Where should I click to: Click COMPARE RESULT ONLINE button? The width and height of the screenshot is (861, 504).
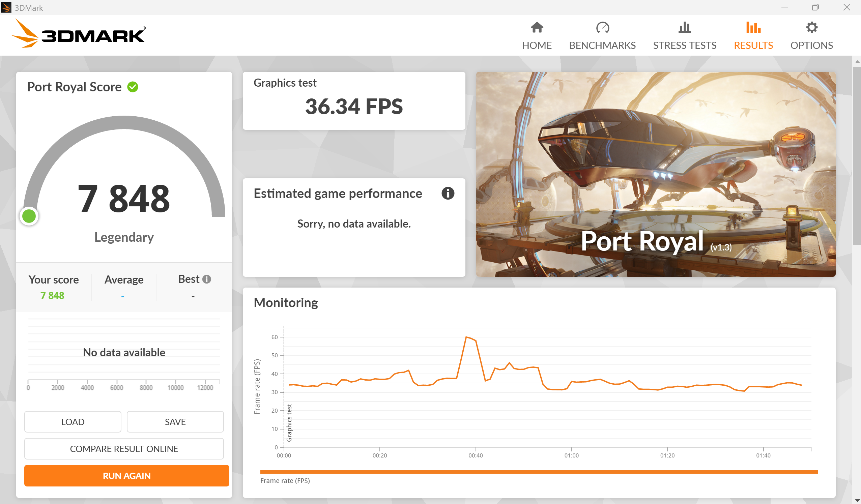point(124,449)
